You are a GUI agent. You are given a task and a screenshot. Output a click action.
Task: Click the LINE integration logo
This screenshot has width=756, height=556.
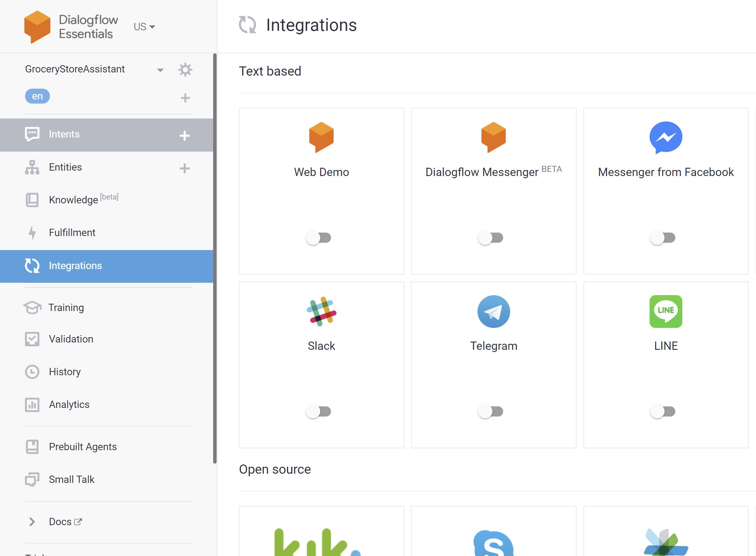[665, 311]
